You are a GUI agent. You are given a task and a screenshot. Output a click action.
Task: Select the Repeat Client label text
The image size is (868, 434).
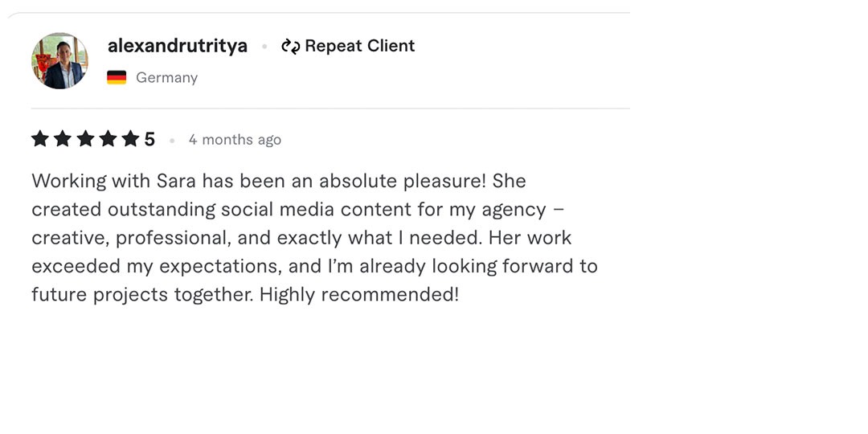[x=360, y=46]
